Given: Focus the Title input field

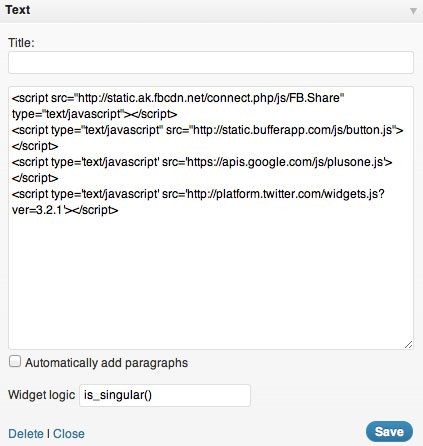Looking at the screenshot, I should 211,62.
